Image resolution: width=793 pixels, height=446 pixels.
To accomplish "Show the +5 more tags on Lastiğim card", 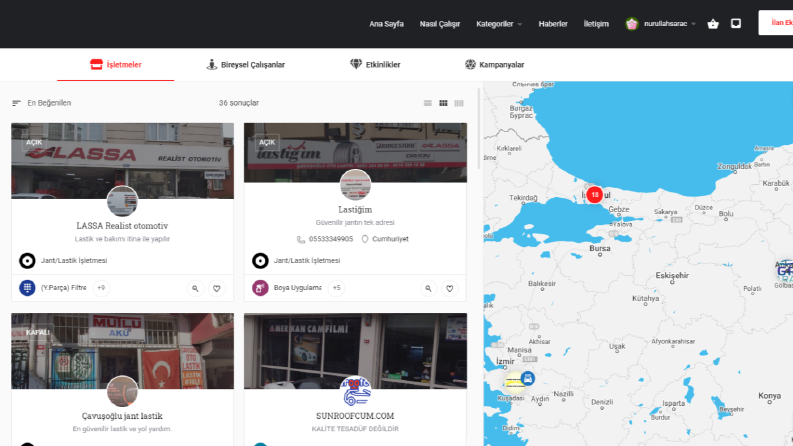I will click(336, 288).
